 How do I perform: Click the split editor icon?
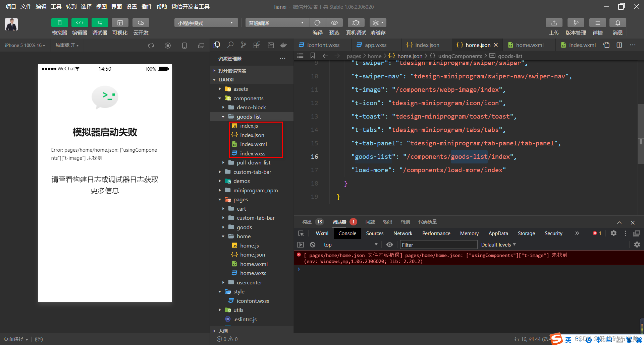pos(619,45)
